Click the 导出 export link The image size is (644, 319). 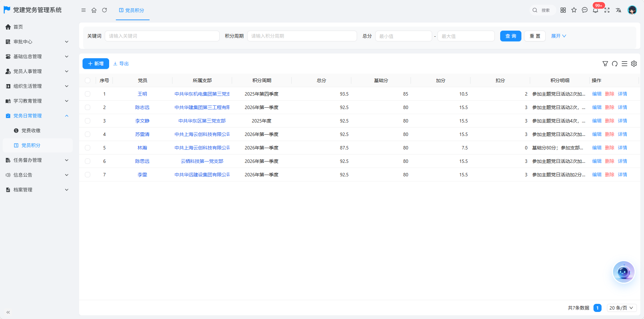pyautogui.click(x=121, y=64)
